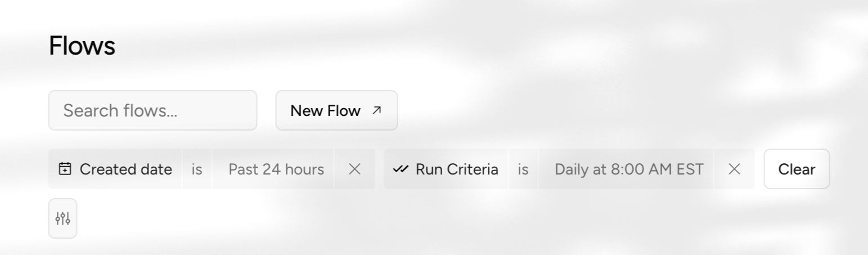Change the Created date filter field
Image resolution: width=868 pixels, height=255 pixels.
point(115,169)
